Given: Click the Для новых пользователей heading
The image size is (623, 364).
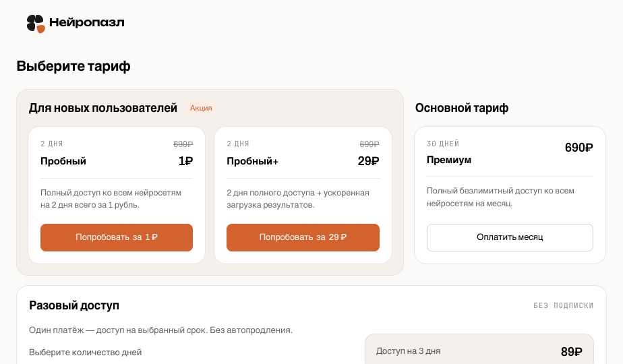Looking at the screenshot, I should click(103, 108).
